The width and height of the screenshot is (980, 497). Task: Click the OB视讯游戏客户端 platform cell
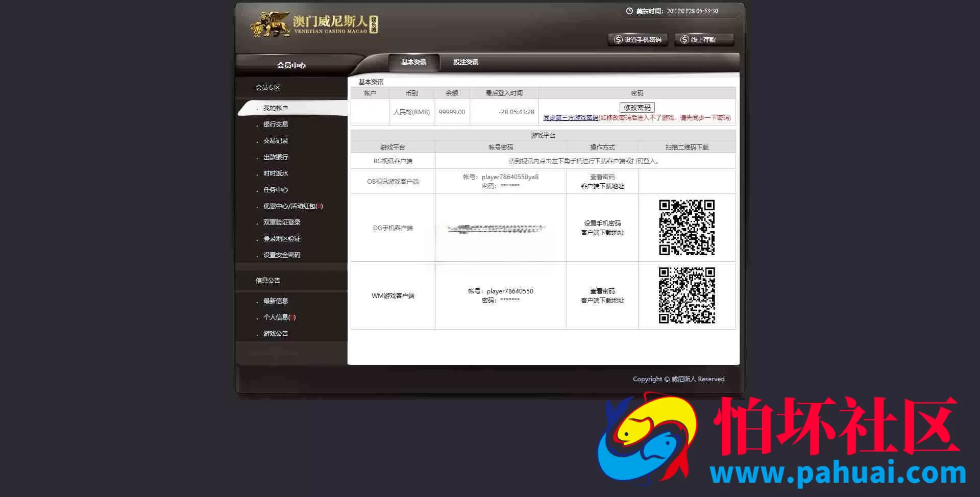pyautogui.click(x=393, y=182)
